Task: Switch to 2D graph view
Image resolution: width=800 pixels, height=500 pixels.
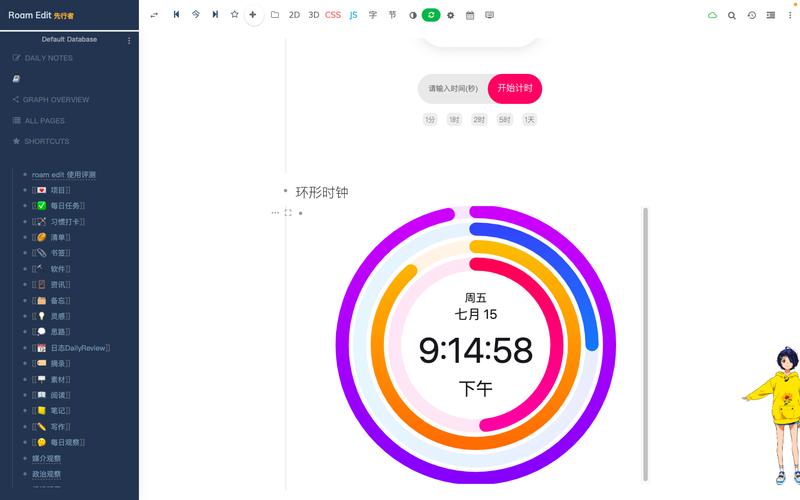Action: [294, 15]
